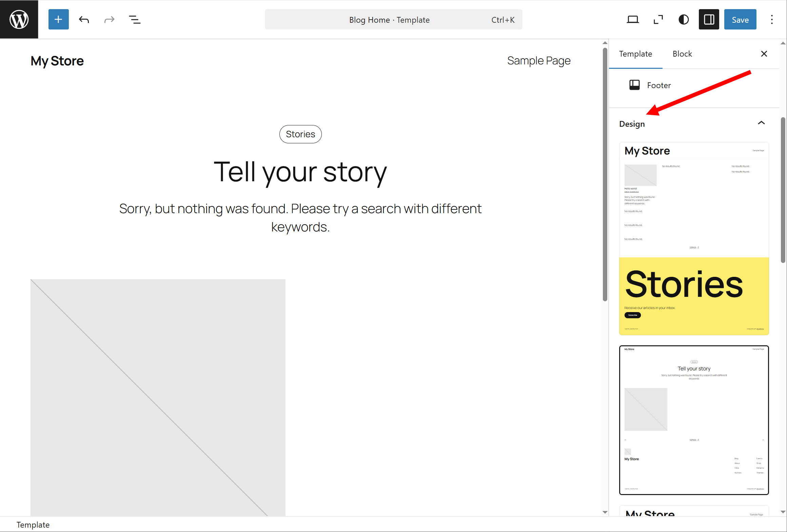
Task: Open the Sample Page navigation link
Action: pos(538,61)
